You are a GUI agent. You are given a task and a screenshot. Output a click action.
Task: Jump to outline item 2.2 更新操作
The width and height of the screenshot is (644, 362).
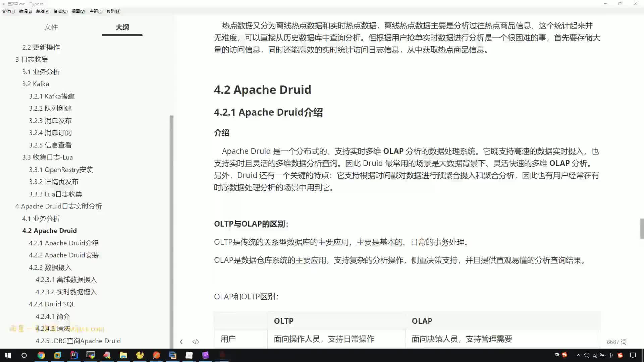pyautogui.click(x=41, y=47)
